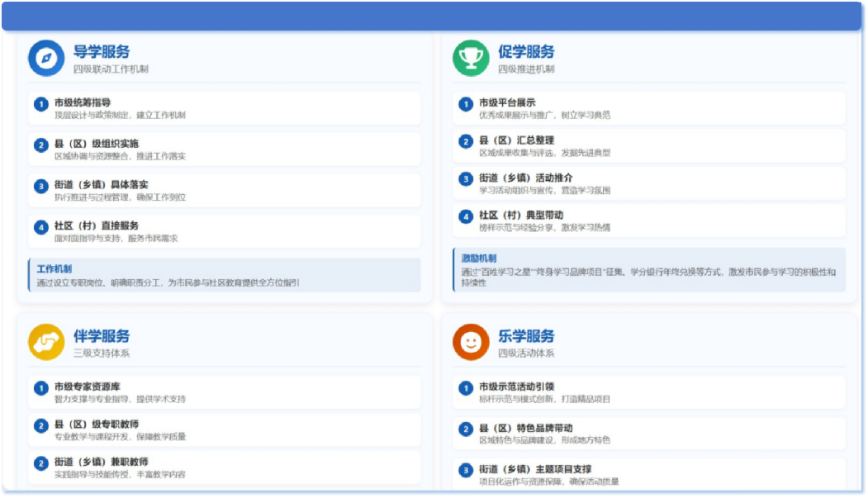Click number 1 badge beside 市级统筹指导
The image size is (868, 498).
pyautogui.click(x=40, y=104)
